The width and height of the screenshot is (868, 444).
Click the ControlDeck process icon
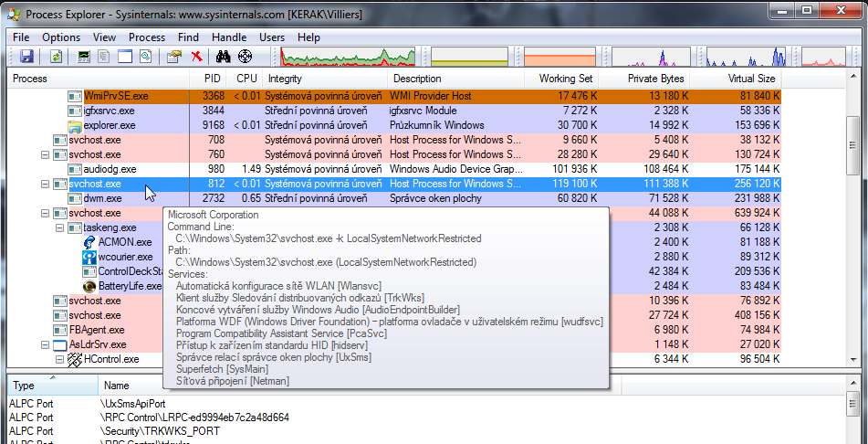(x=89, y=271)
